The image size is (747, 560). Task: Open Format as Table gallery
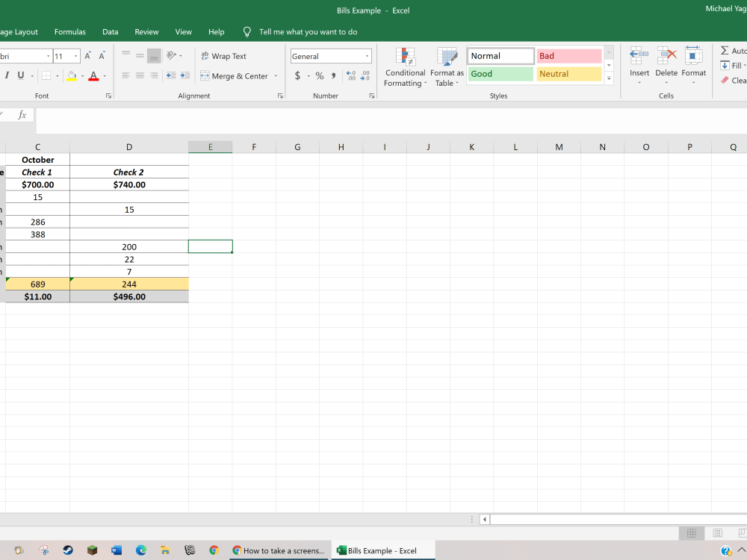447,66
